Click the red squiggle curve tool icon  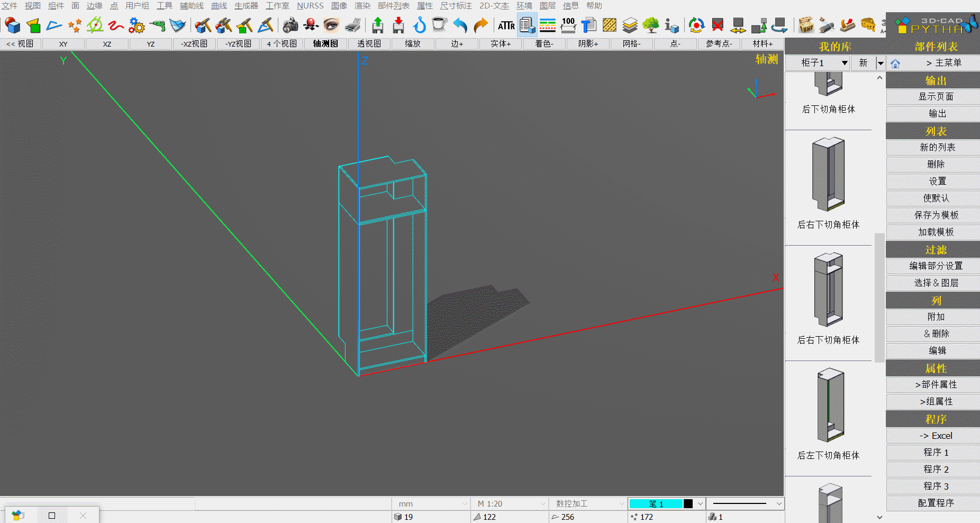point(116,25)
